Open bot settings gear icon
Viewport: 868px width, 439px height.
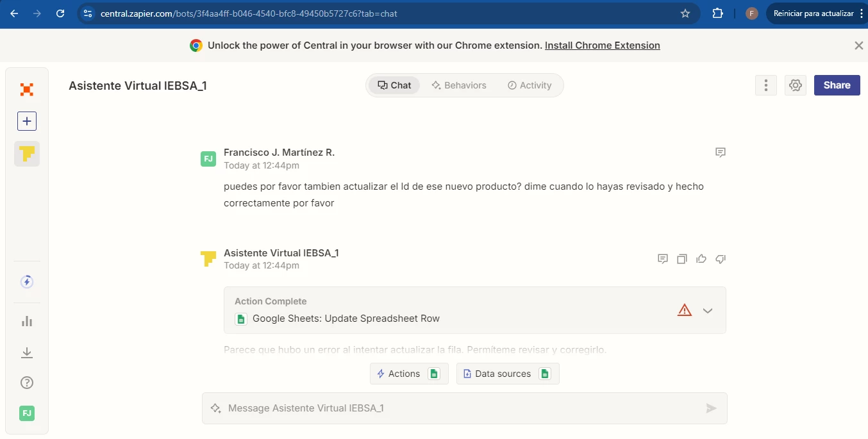(796, 85)
